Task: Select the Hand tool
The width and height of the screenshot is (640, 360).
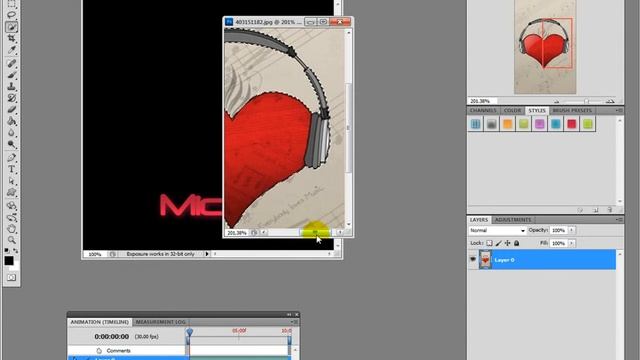Action: [11, 229]
